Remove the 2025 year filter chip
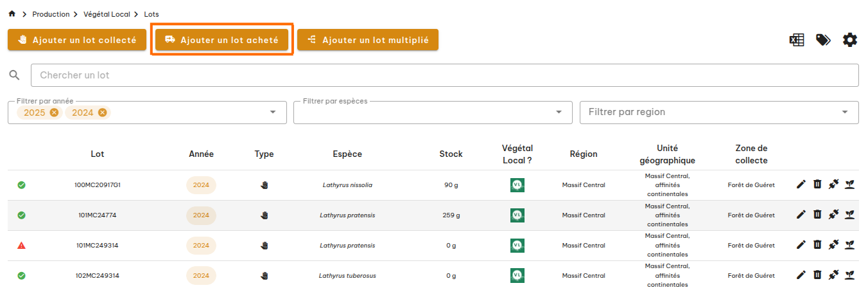This screenshot has width=868, height=290. tap(54, 113)
